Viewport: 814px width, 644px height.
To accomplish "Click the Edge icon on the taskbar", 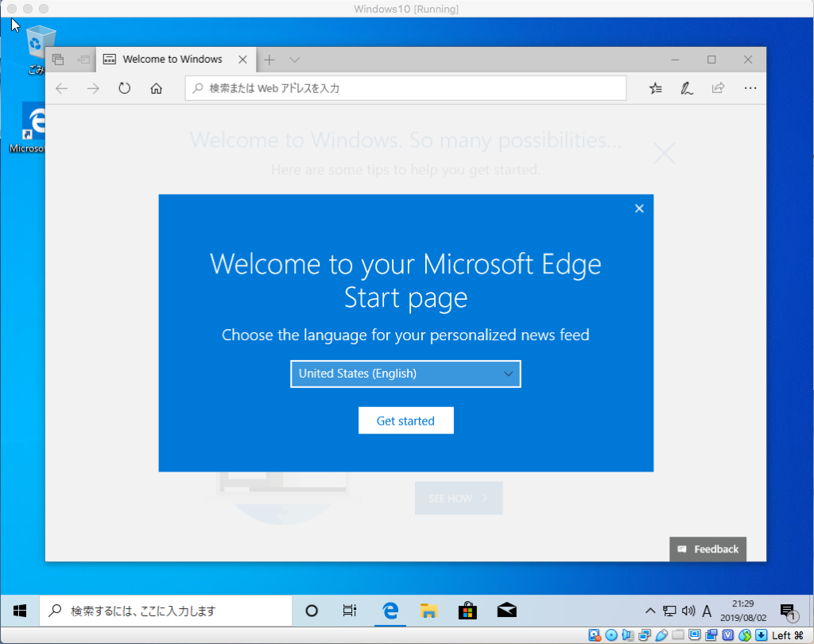I will click(390, 611).
